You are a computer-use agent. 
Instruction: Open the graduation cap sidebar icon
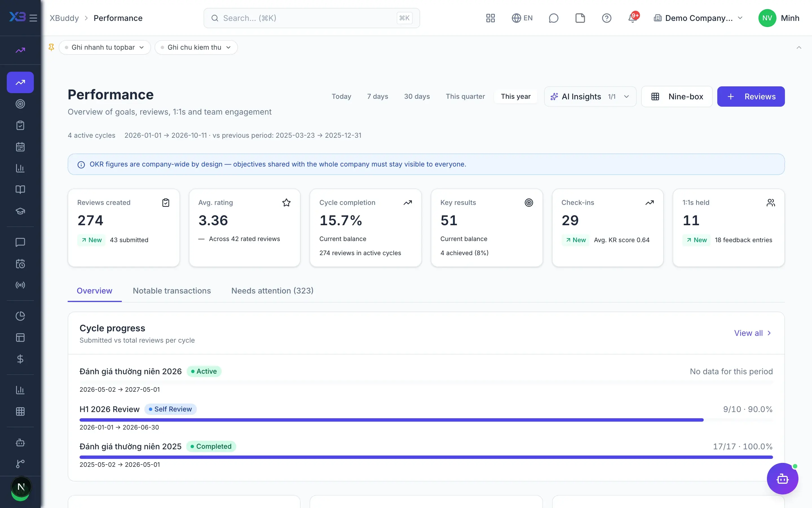[20, 211]
